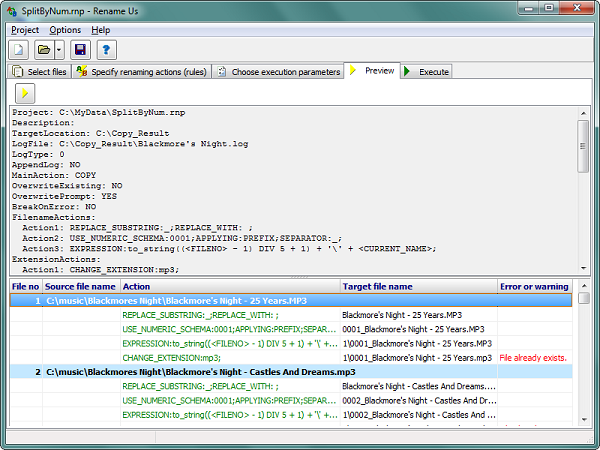Viewport: 600px width, 450px height.
Task: Click the log pane scrollbar thumb
Action: [583, 146]
